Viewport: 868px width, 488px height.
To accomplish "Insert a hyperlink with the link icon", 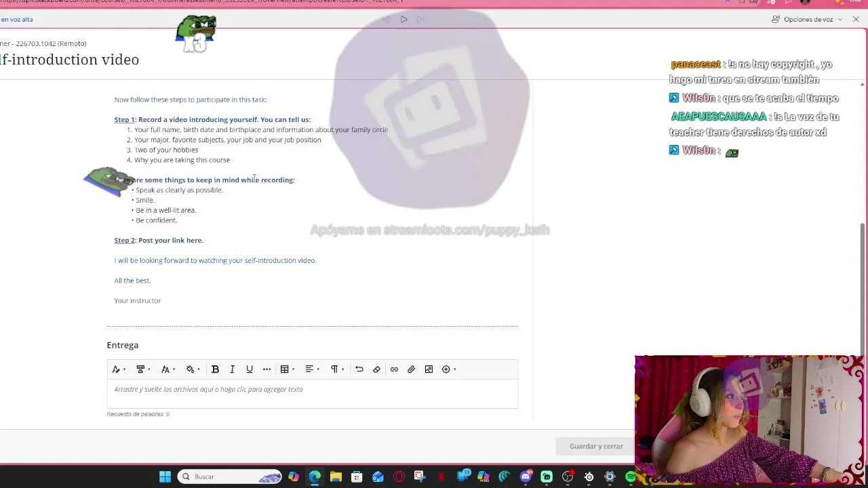I will pos(394,369).
